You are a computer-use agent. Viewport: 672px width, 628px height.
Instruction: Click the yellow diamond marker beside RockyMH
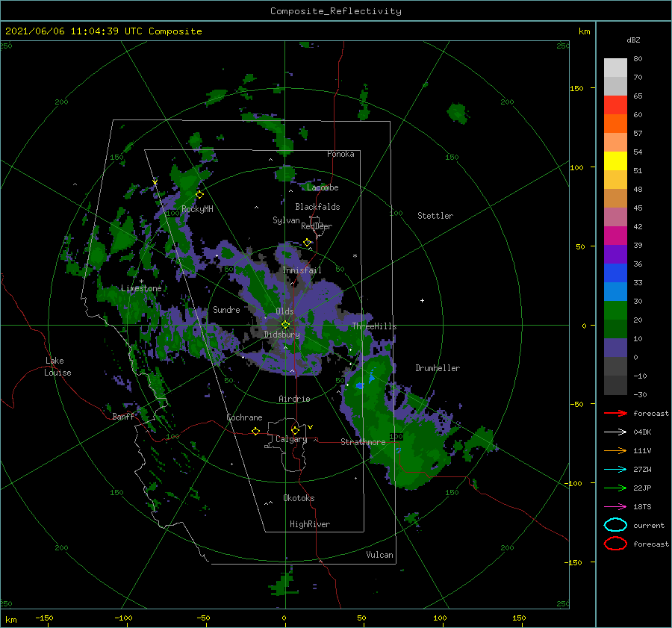pyautogui.click(x=199, y=195)
